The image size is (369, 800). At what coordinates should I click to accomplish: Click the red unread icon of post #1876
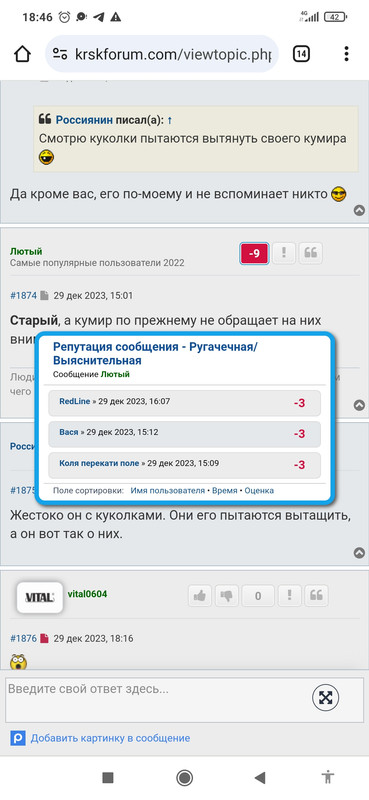coord(45,638)
